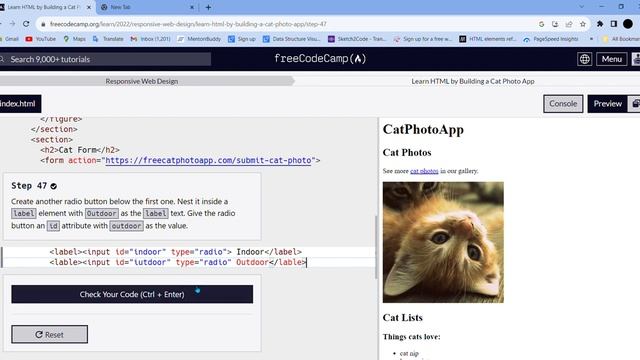640x360 pixels.
Task: Open preview in new window icon
Action: tap(635, 104)
